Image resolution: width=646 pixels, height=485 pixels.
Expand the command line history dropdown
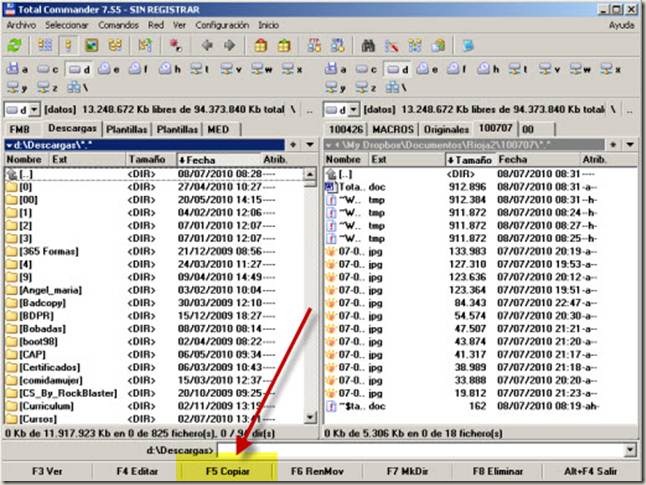click(x=630, y=450)
